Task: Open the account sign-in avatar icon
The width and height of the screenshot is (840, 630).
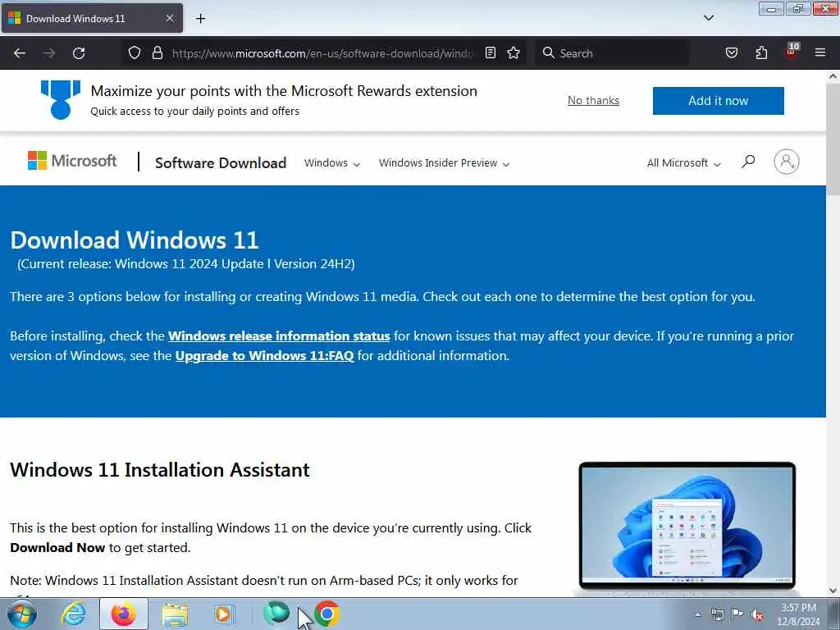Action: click(x=786, y=162)
